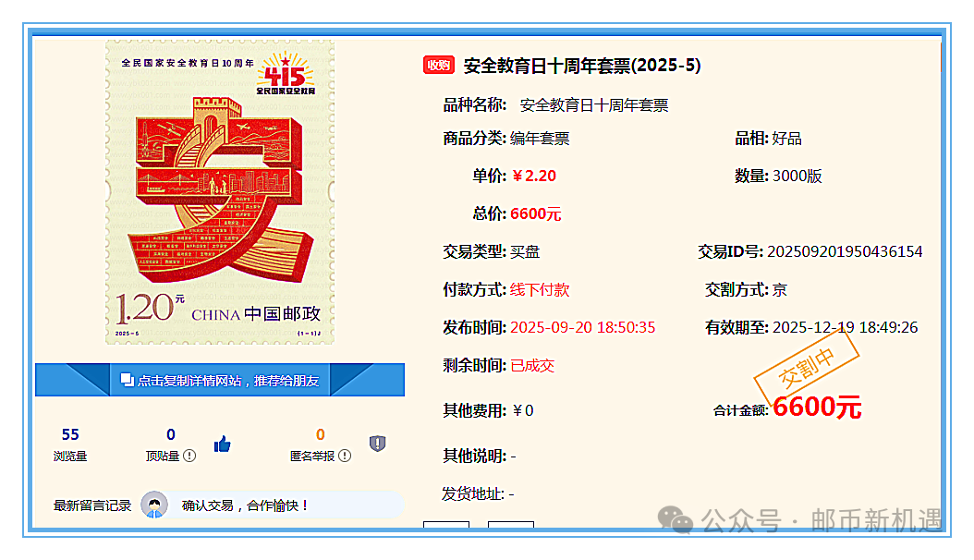Screen dimensions: 974x560
Task: Click the 线下付款 payment method text
Action: tap(540, 289)
